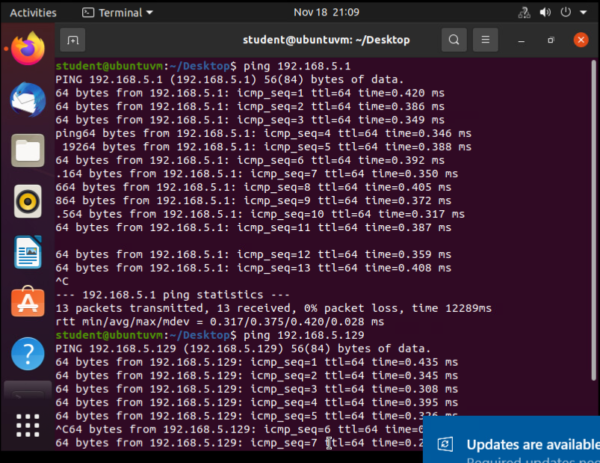The height and width of the screenshot is (463, 600).
Task: Launch LibreOffice Writer from dock
Action: [27, 253]
